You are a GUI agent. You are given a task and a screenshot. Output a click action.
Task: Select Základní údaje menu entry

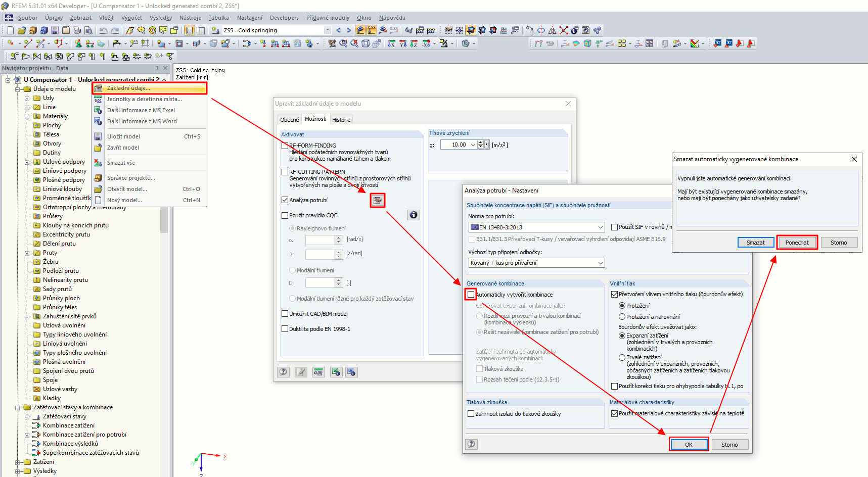pyautogui.click(x=150, y=88)
